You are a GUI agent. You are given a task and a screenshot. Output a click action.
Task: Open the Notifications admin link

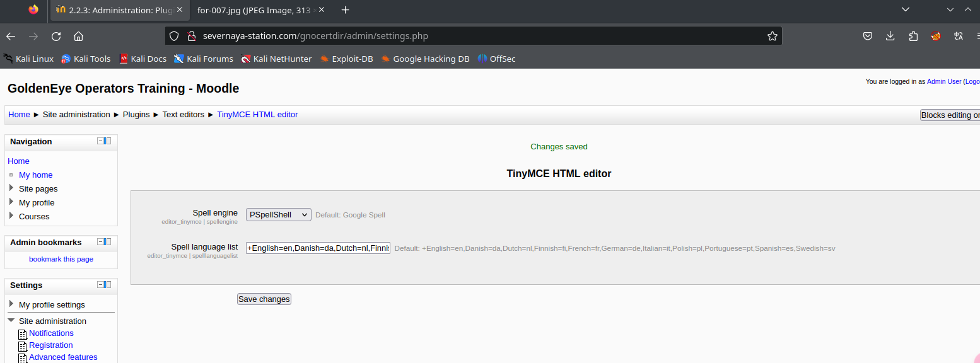click(x=51, y=333)
